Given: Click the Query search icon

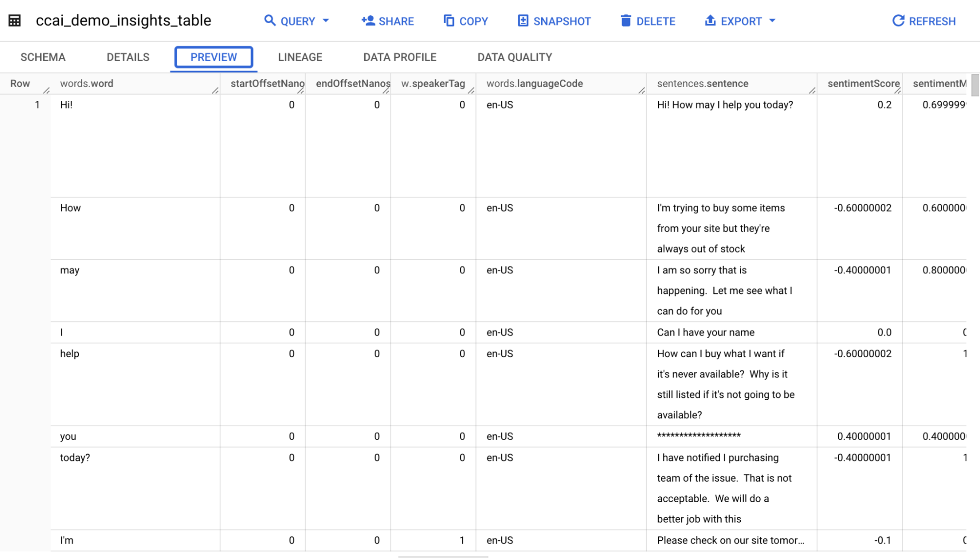Looking at the screenshot, I should (270, 21).
